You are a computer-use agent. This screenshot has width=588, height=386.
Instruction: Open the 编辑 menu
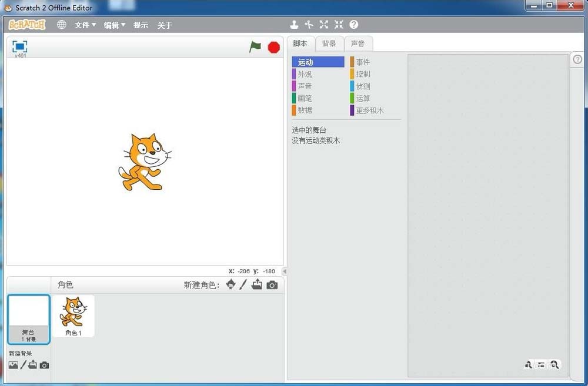115,25
